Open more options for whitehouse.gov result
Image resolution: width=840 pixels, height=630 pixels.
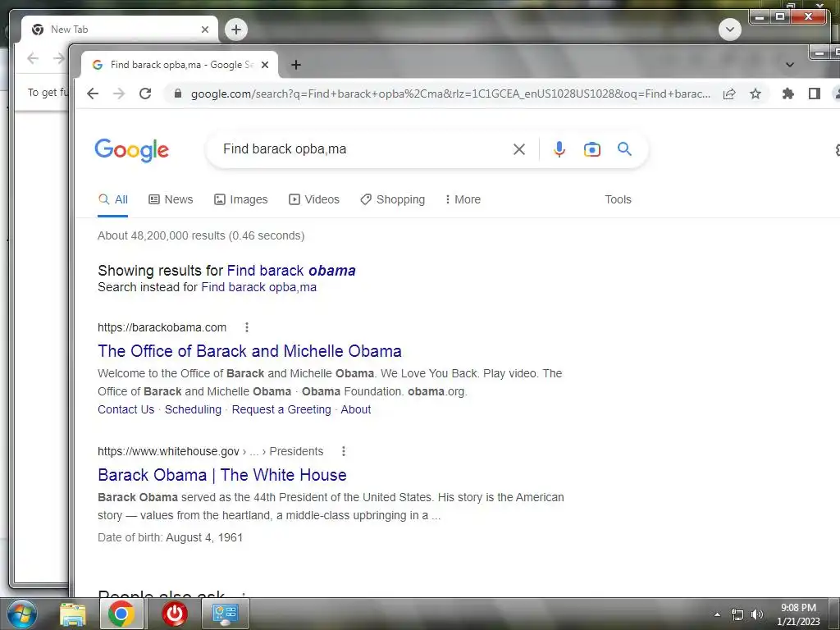pyautogui.click(x=344, y=452)
